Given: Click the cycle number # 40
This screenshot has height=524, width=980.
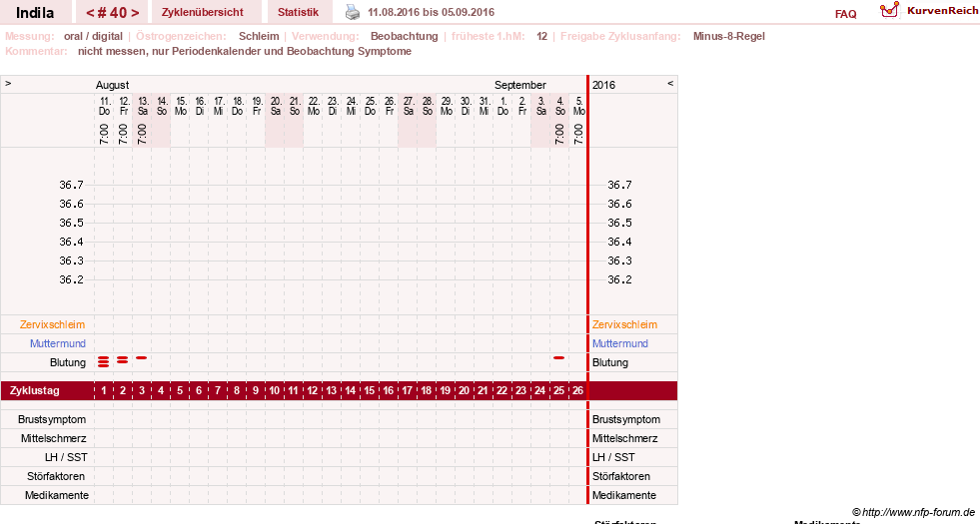Looking at the screenshot, I should (113, 13).
